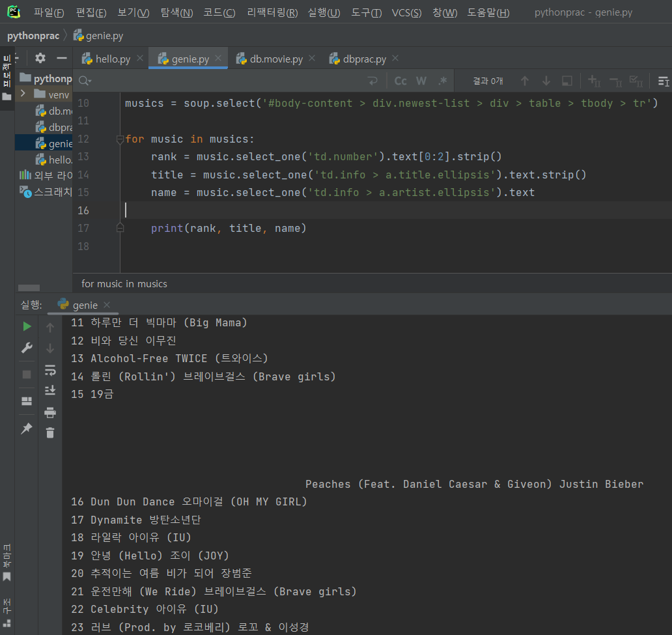Open the 코드(C) menu
The height and width of the screenshot is (635, 672).
coord(219,12)
